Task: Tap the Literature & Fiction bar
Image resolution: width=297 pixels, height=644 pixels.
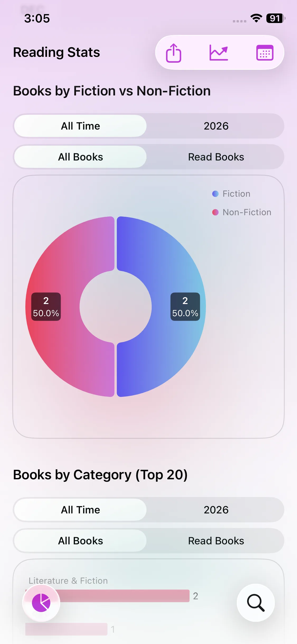Action: [x=124, y=596]
